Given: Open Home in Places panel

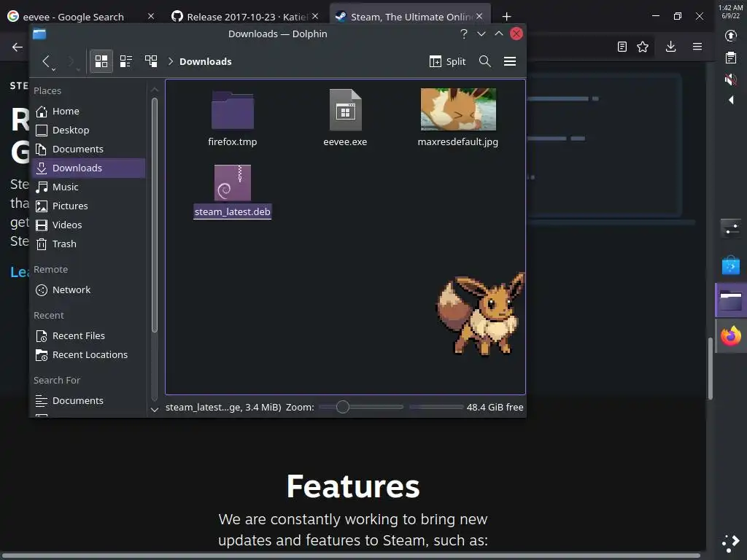Looking at the screenshot, I should point(90,111).
